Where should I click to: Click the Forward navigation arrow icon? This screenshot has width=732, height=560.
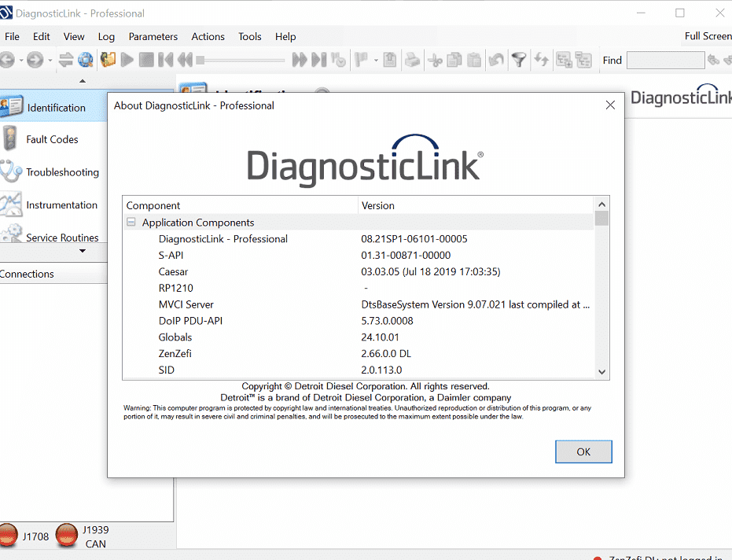[x=35, y=60]
